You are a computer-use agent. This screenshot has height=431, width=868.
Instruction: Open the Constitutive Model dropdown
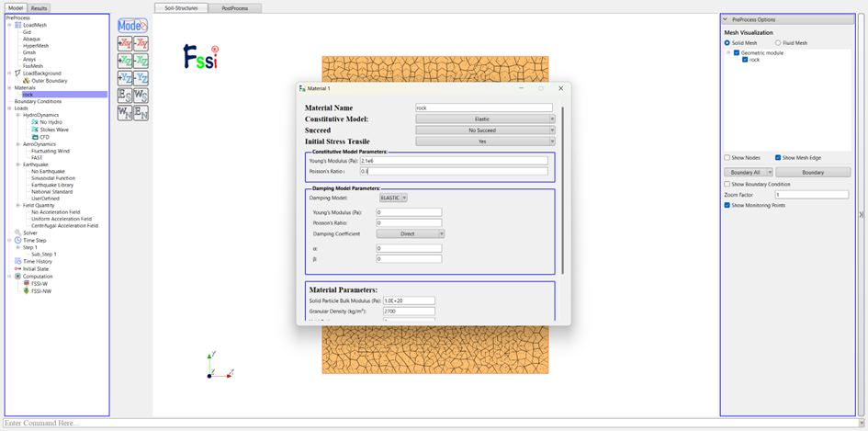[x=486, y=119]
